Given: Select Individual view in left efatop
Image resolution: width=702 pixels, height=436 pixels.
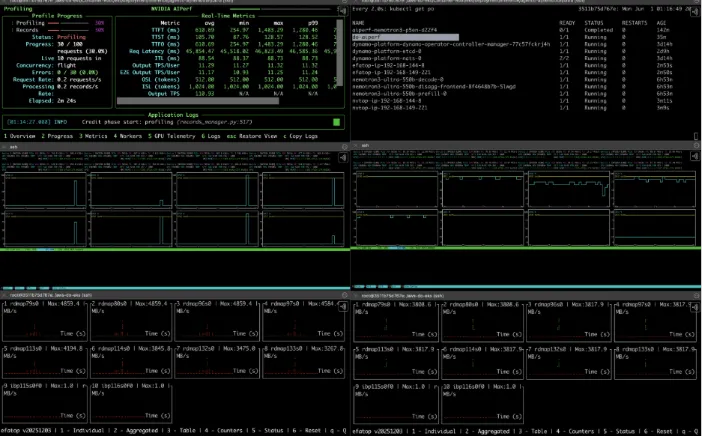Looking at the screenshot, I should [x=84, y=431].
